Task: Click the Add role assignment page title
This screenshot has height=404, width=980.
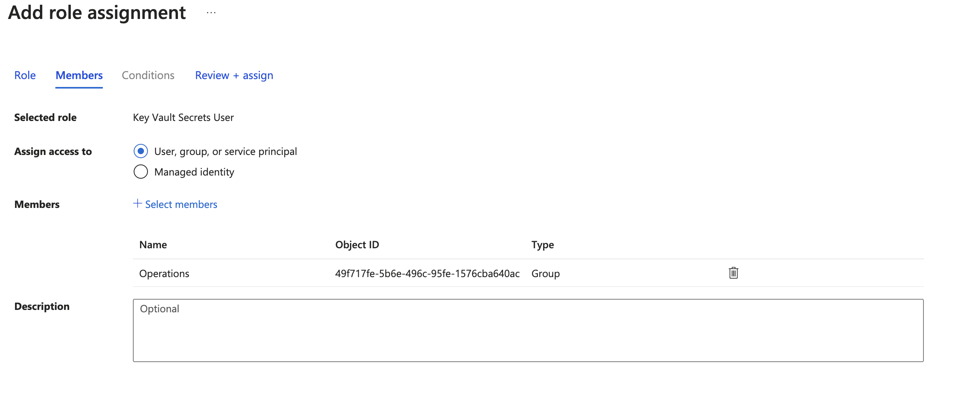Action: pos(97,12)
